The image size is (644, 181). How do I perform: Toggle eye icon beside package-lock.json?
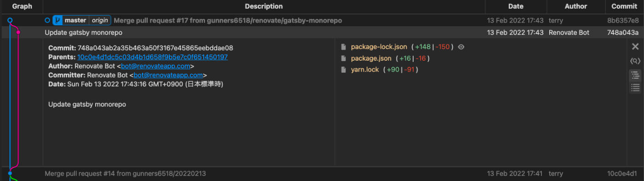click(461, 47)
